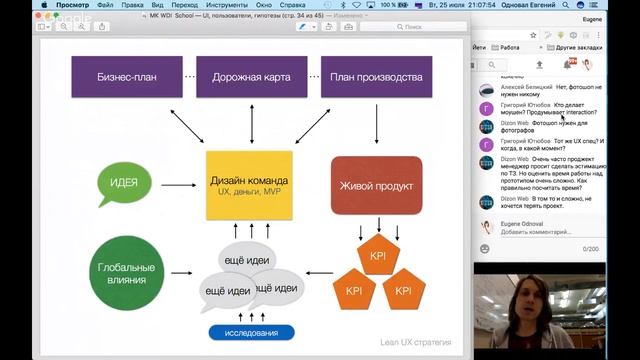Bookmark page with star icon in browser
The height and width of the screenshot is (360, 640).
[x=533, y=35]
